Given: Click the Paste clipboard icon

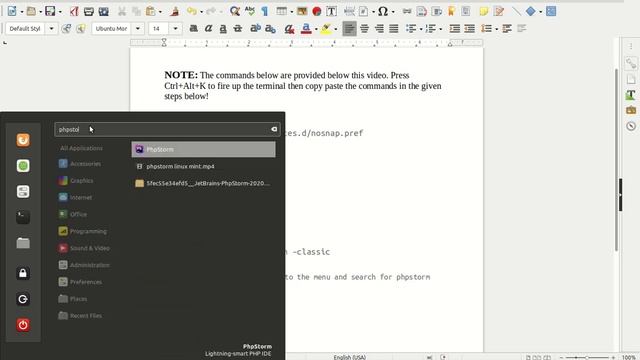Looking at the screenshot, I should [151, 11].
